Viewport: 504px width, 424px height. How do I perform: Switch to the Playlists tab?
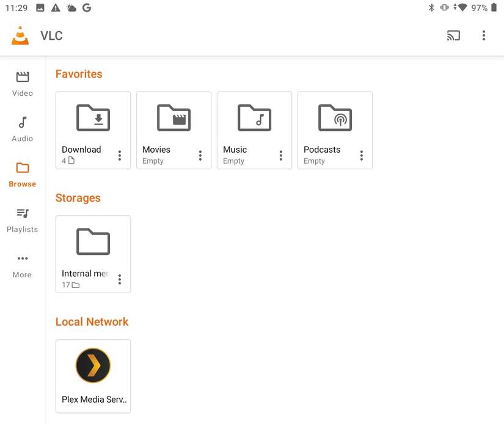pos(22,220)
